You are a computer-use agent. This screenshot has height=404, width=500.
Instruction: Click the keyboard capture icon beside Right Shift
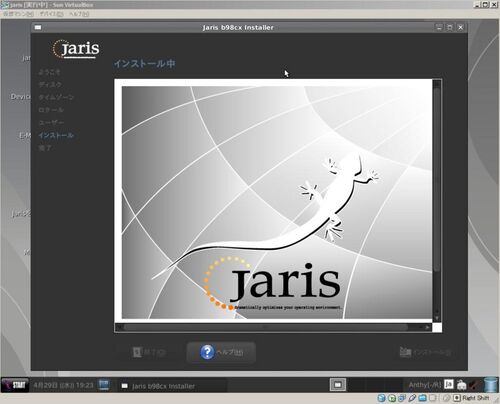[x=457, y=398]
